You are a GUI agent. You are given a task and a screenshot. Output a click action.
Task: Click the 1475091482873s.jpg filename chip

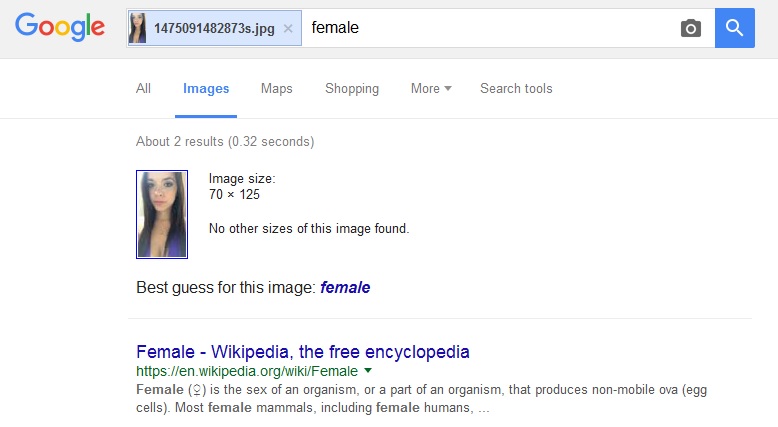(x=214, y=28)
